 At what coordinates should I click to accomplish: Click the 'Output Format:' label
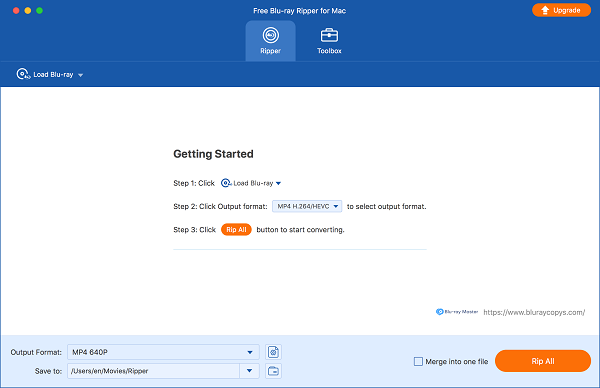pos(36,352)
